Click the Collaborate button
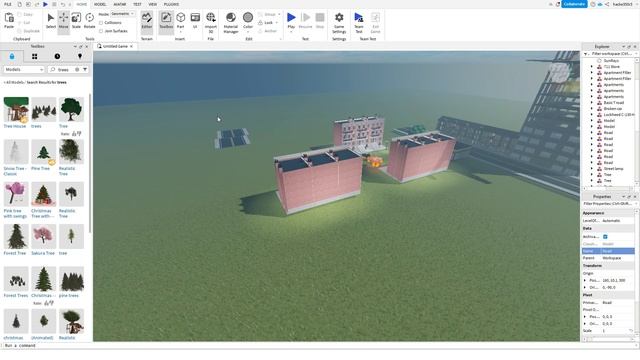Screen dimensions: 640x360 pos(574,4)
